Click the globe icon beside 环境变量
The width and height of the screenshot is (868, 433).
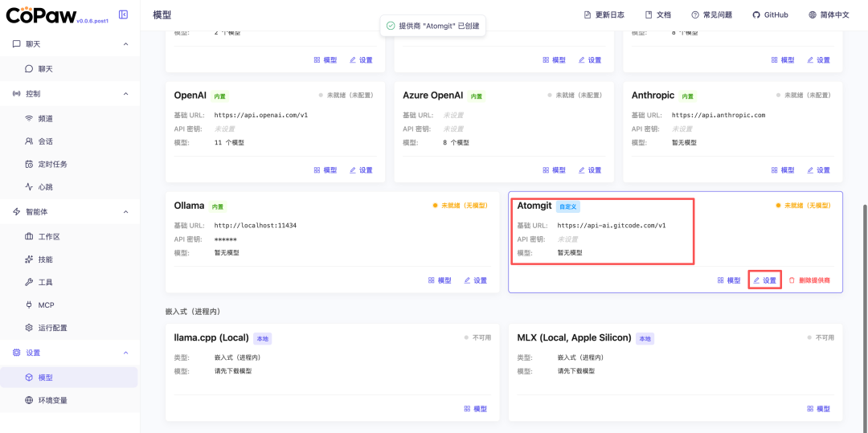pyautogui.click(x=30, y=400)
